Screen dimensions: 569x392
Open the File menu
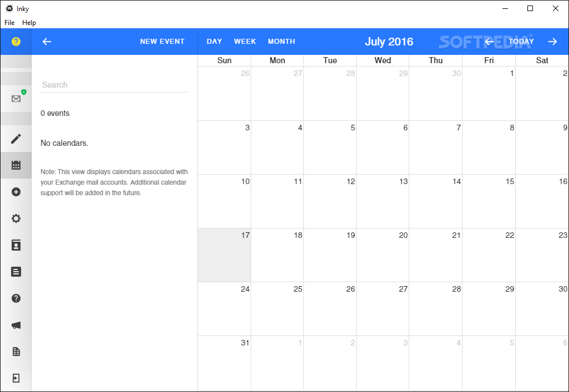tap(9, 23)
